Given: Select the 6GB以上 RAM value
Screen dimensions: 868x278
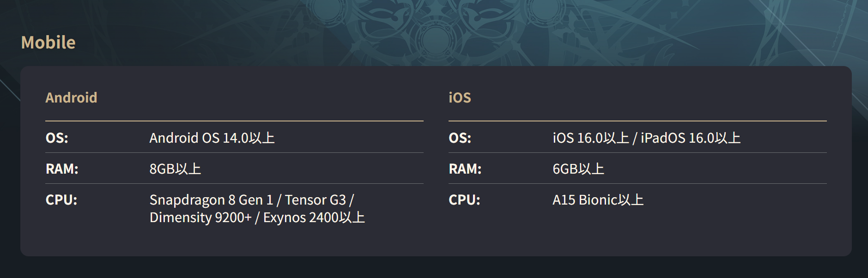Looking at the screenshot, I should pos(578,169).
